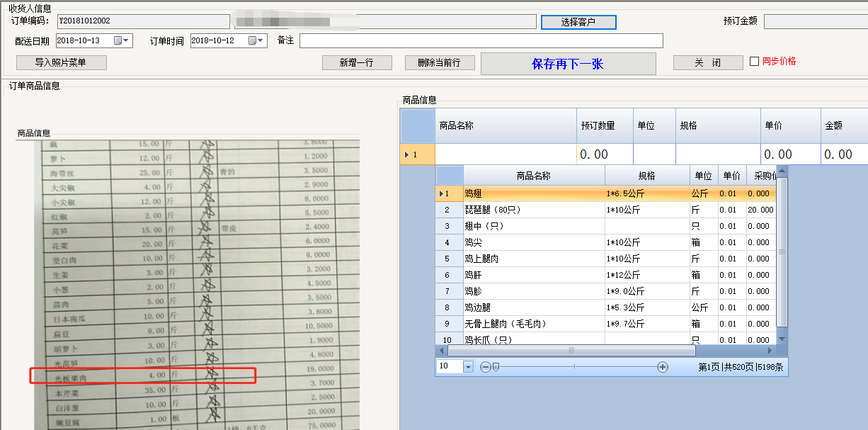868x430 pixels.
Task: Click the plus zoom-in icon beside the slider
Action: [x=663, y=367]
